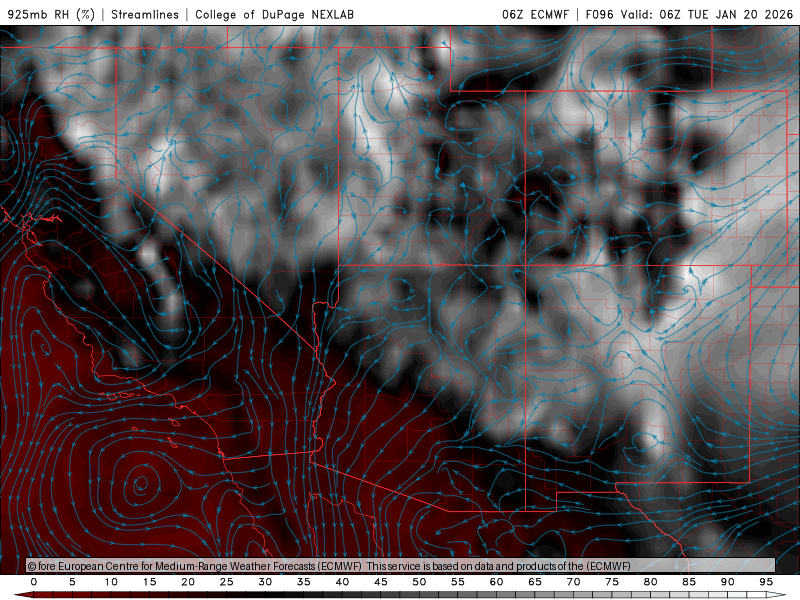The image size is (800, 600).
Task: Click the "35" colorbar tick label
Action: [x=304, y=582]
